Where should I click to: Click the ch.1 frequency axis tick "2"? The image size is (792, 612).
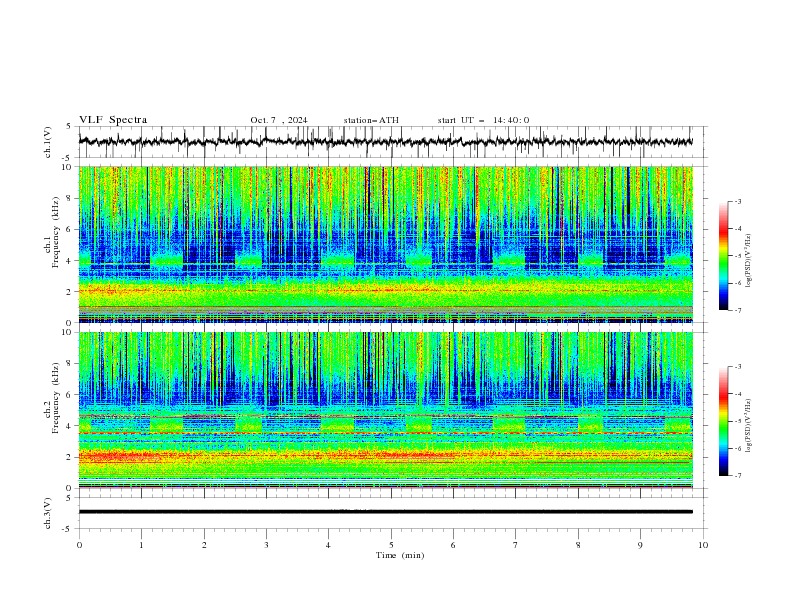click(x=70, y=292)
